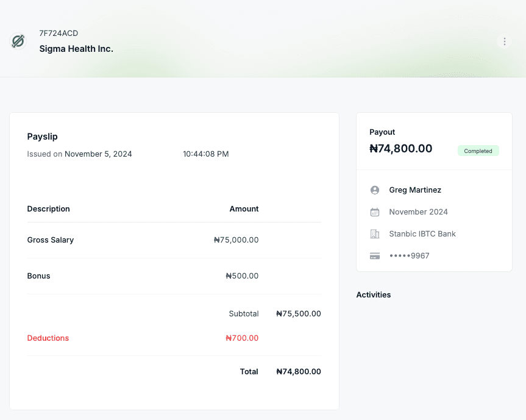Click the user profile icon beside Greg Martinez

click(375, 190)
